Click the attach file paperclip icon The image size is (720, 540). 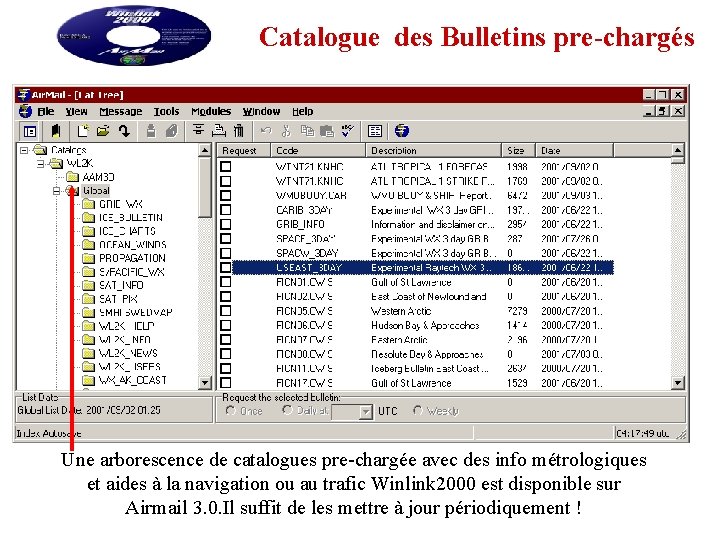[x=171, y=131]
